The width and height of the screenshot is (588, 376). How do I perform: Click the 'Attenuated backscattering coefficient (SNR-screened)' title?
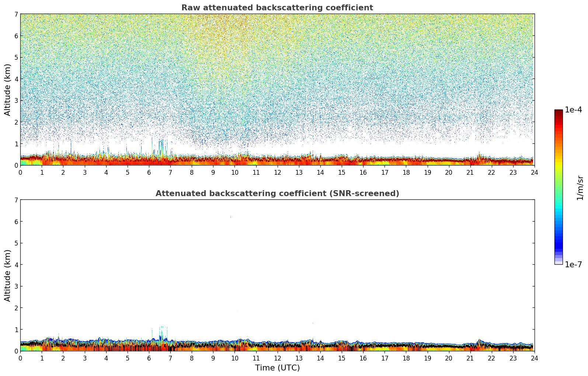coord(277,194)
